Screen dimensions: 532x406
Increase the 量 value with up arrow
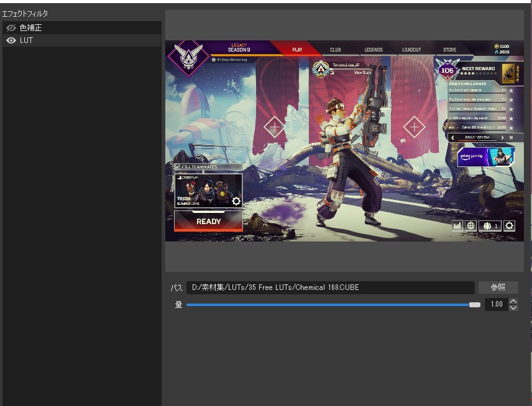[x=513, y=302]
